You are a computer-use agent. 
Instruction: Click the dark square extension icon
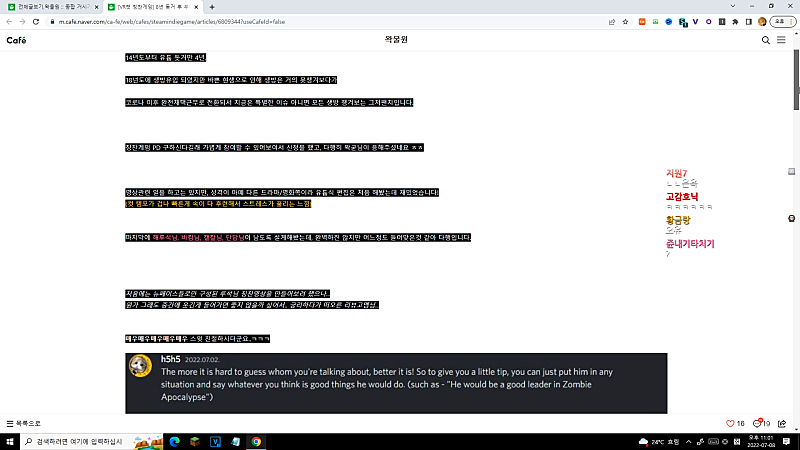(x=722, y=22)
